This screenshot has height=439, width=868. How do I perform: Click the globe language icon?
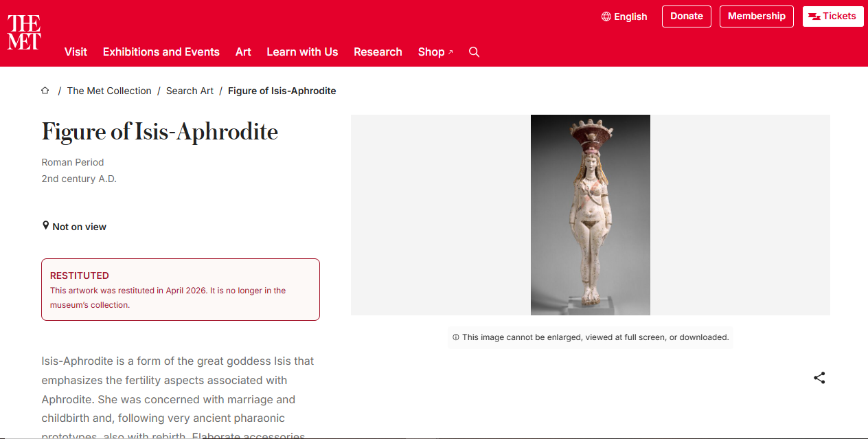606,16
